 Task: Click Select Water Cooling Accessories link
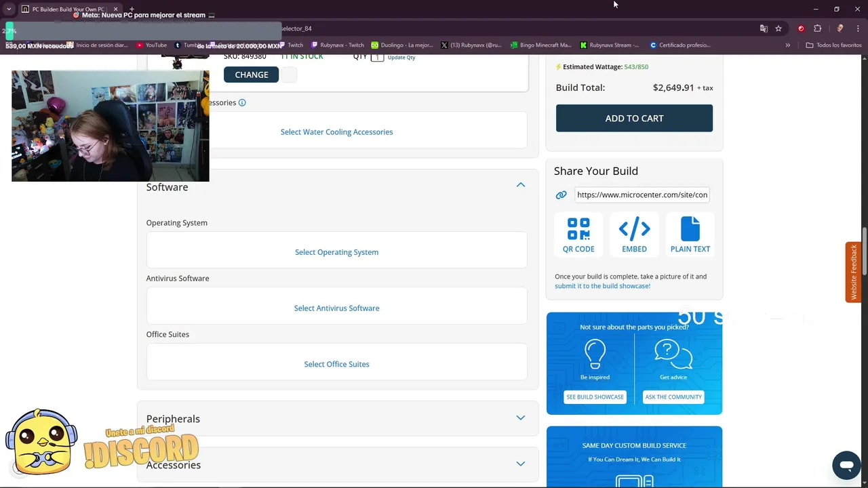[x=337, y=132]
